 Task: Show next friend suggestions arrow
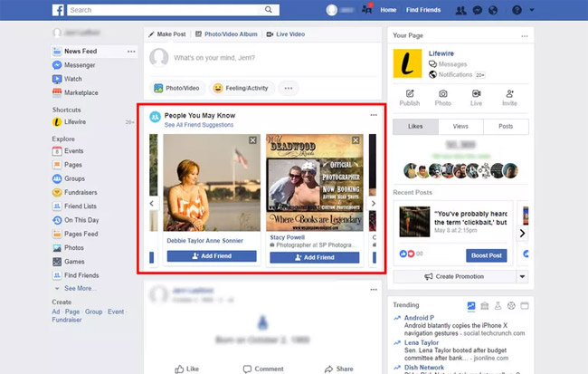[373, 203]
